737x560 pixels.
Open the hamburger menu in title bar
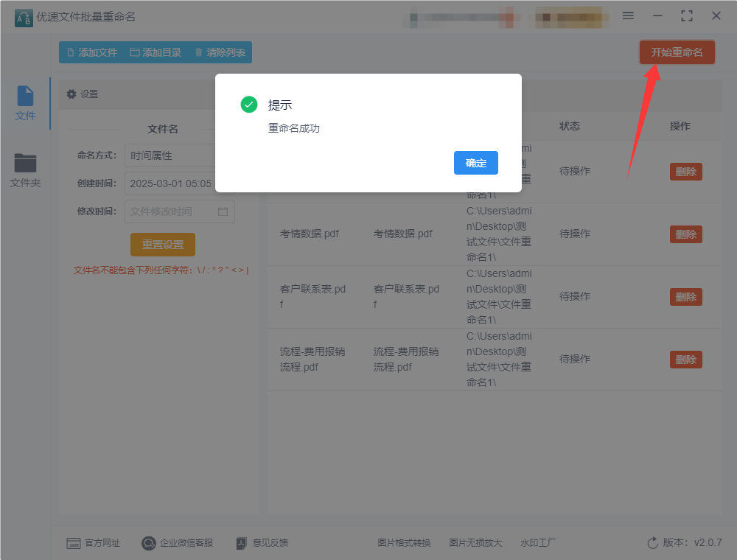tap(628, 15)
